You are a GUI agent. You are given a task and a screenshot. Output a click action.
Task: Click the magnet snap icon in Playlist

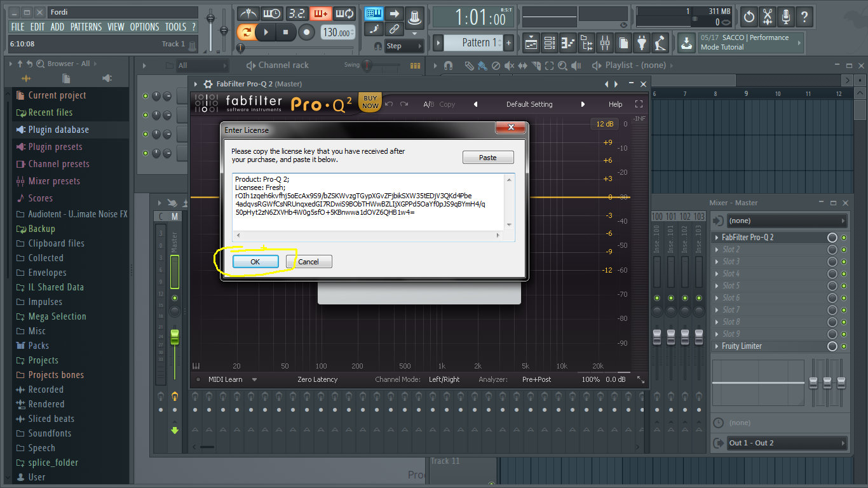tap(448, 65)
